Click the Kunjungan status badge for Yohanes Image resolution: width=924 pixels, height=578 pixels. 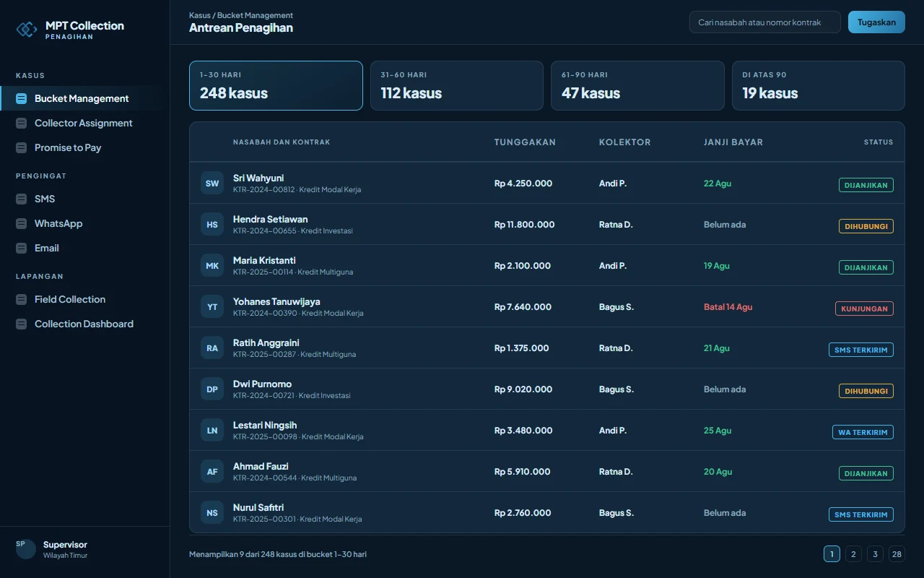pos(864,309)
